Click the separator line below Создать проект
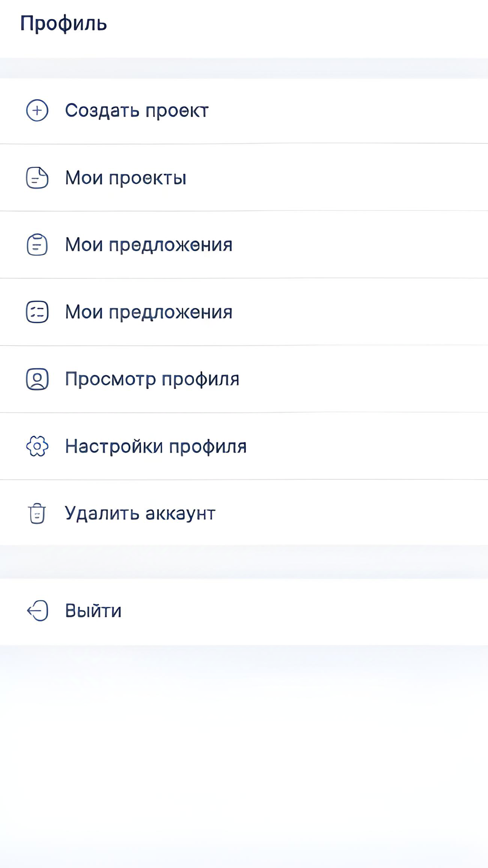Image resolution: width=488 pixels, height=868 pixels. click(244, 143)
